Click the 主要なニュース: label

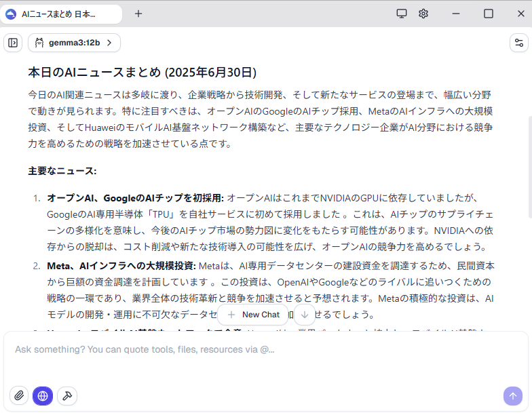click(62, 171)
